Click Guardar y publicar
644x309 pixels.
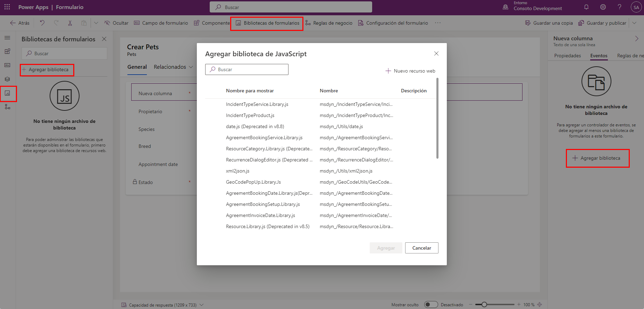602,23
